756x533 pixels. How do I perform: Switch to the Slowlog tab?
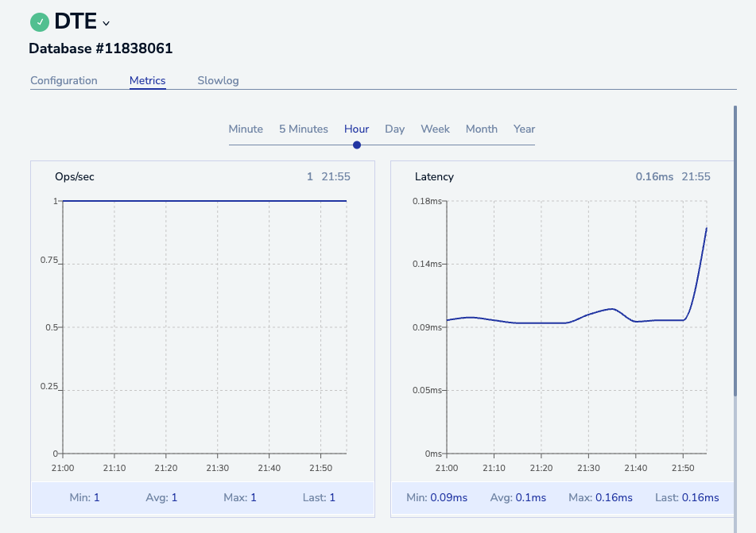[218, 80]
